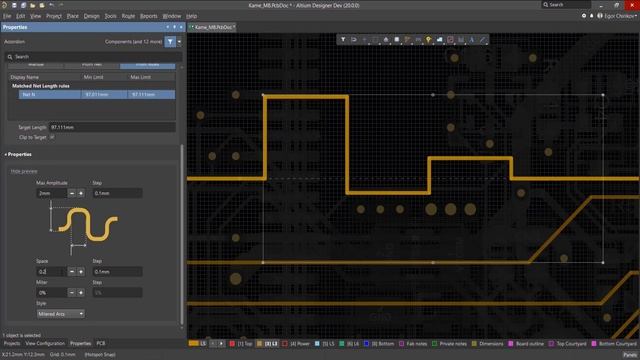Toggle visibility of [8] Bottom layer
This screenshot has width=640, height=360.
click(x=366, y=344)
